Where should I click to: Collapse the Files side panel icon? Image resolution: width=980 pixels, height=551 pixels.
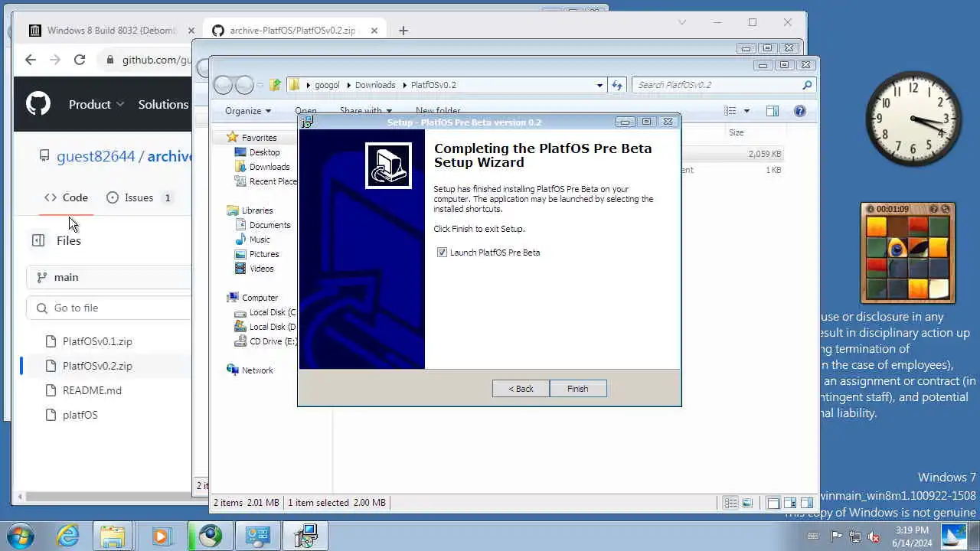pyautogui.click(x=38, y=240)
